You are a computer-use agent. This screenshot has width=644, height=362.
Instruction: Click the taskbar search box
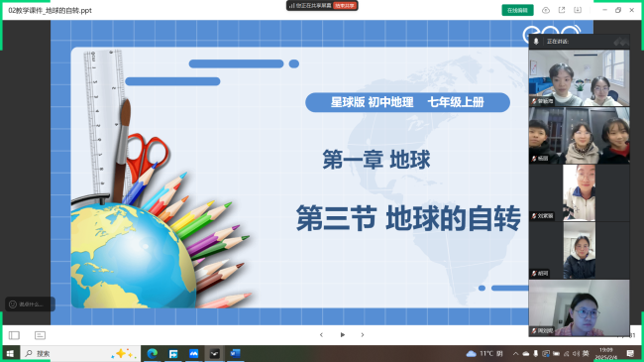tap(80, 353)
